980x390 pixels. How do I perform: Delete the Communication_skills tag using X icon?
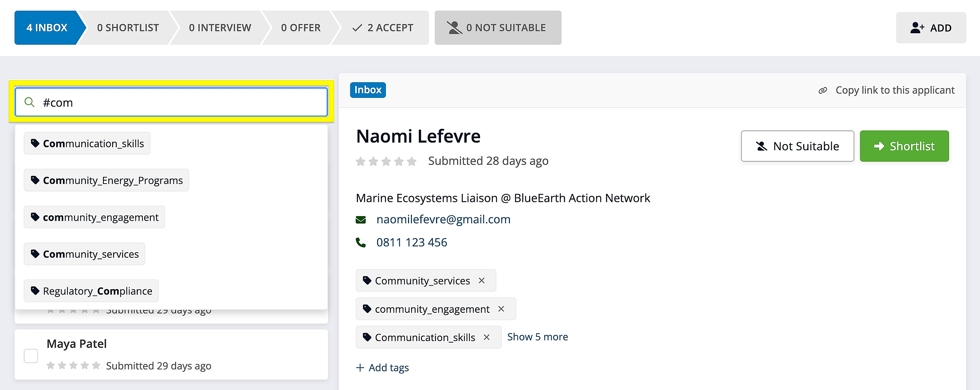point(487,337)
